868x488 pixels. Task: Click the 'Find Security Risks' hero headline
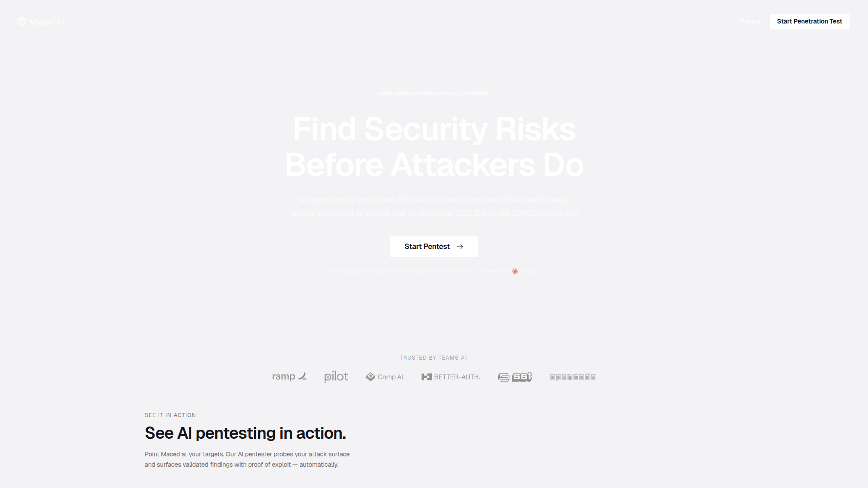point(434,130)
